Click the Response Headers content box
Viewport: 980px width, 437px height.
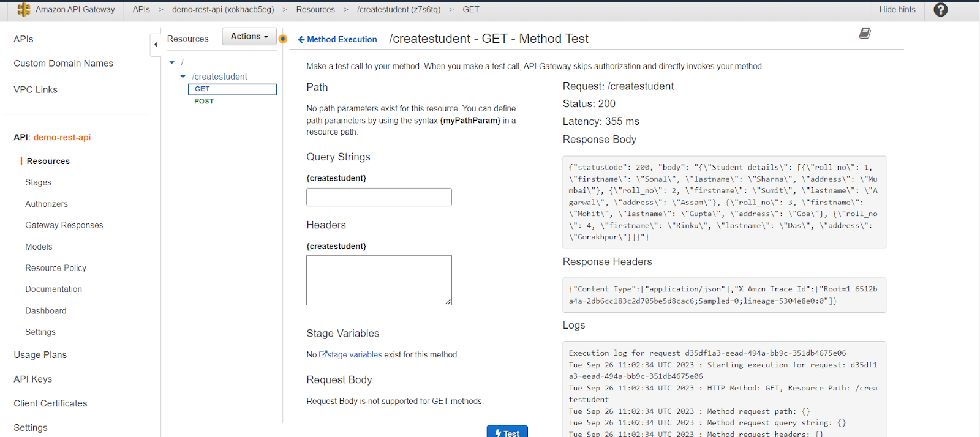724,295
